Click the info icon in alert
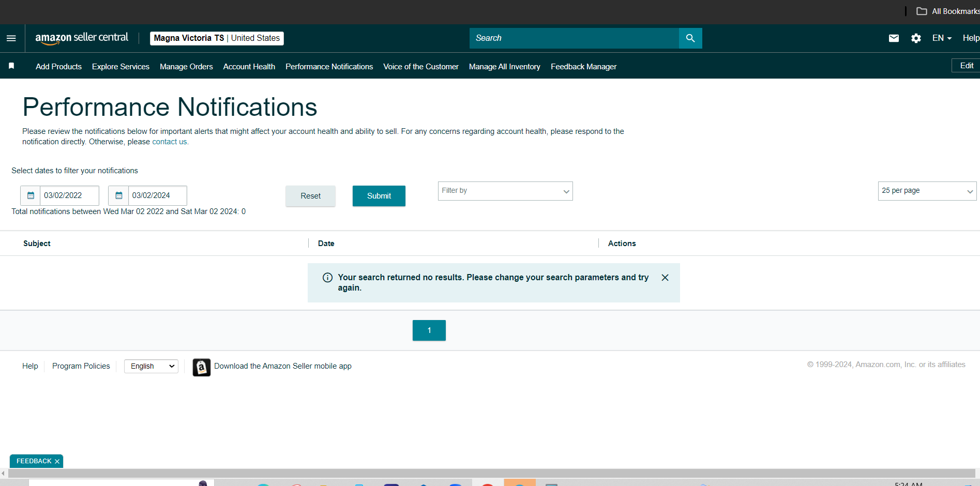The width and height of the screenshot is (980, 486). pos(327,278)
